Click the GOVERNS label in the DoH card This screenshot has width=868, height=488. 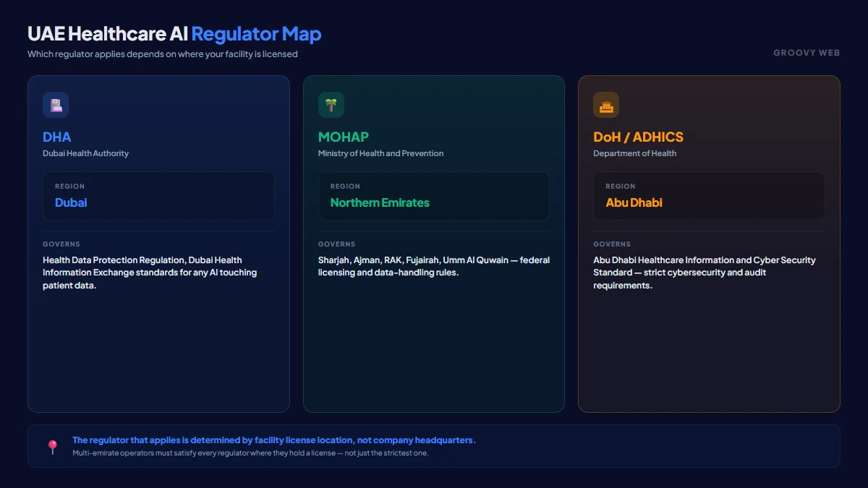point(612,244)
